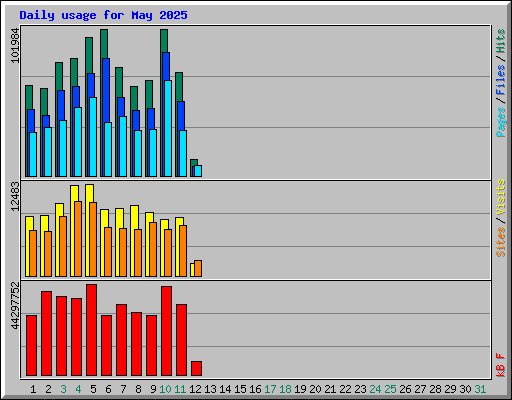Click the red kilobytes bar for day 5
The width and height of the screenshot is (512, 400).
pyautogui.click(x=91, y=330)
